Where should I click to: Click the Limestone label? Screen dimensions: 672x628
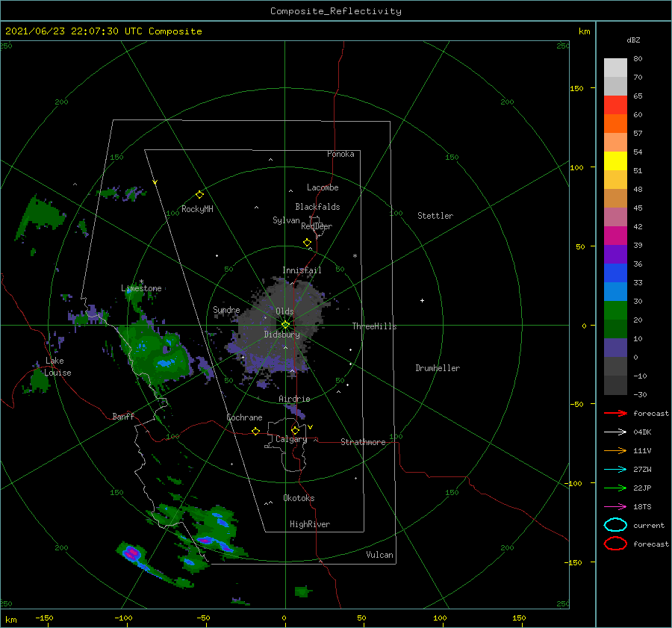141,288
